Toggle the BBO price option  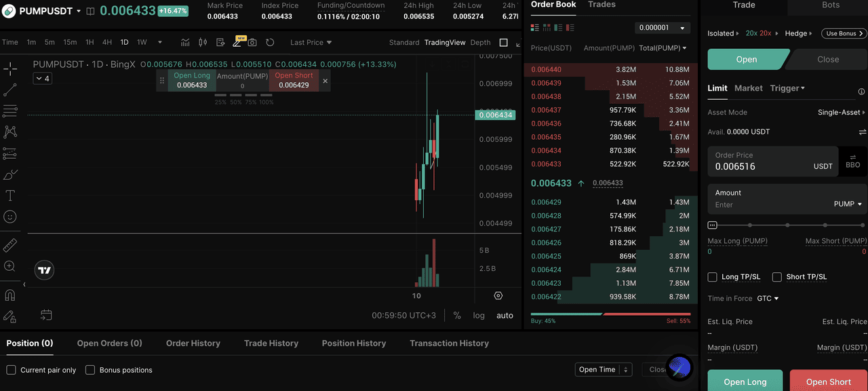[x=853, y=161]
